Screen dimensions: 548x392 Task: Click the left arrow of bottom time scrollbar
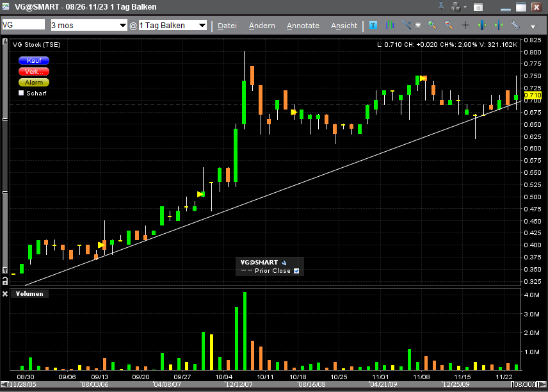(3, 384)
